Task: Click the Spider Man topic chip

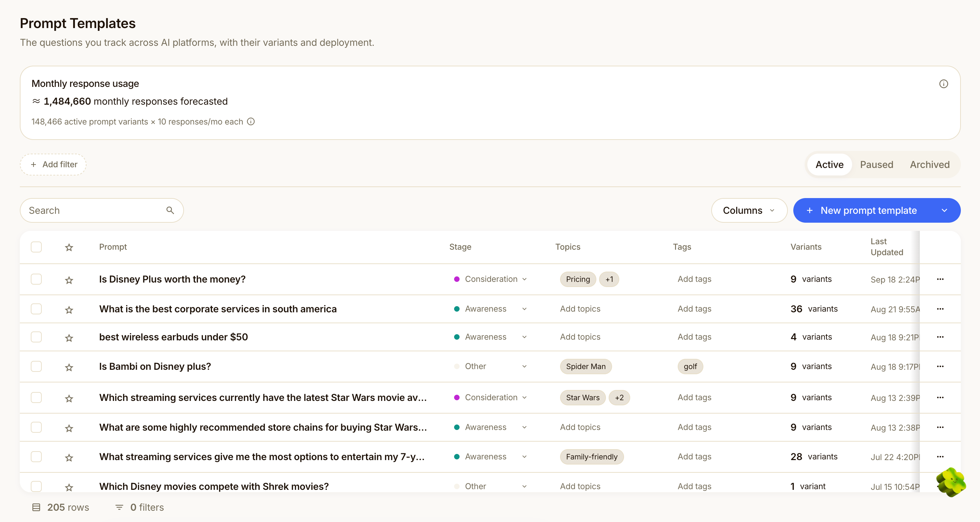Action: 585,366
